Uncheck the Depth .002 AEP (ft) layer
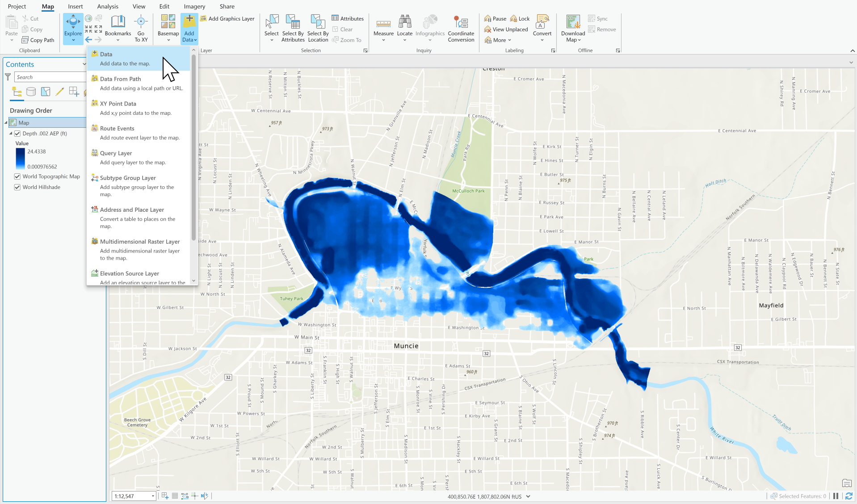The height and width of the screenshot is (504, 857). (x=17, y=134)
